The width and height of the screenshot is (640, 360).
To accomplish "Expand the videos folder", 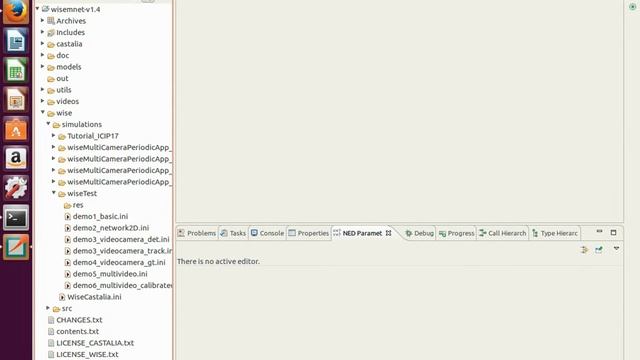I will [x=42, y=100].
